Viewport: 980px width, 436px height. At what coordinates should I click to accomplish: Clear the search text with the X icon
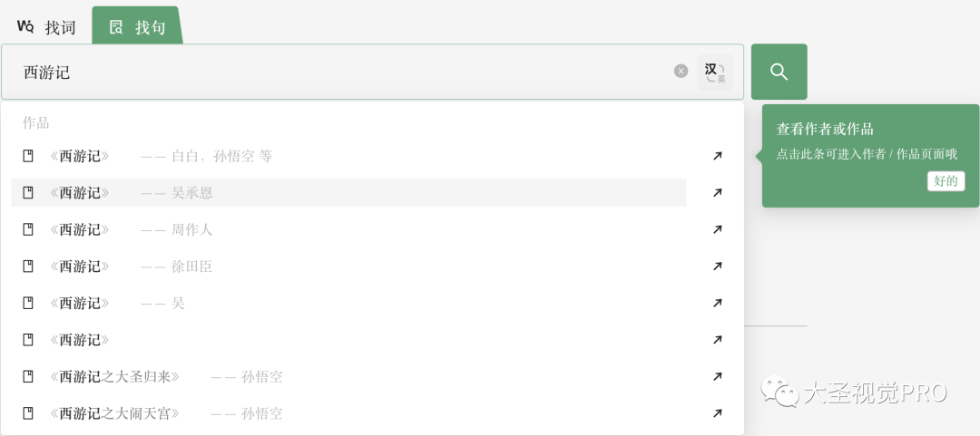681,72
